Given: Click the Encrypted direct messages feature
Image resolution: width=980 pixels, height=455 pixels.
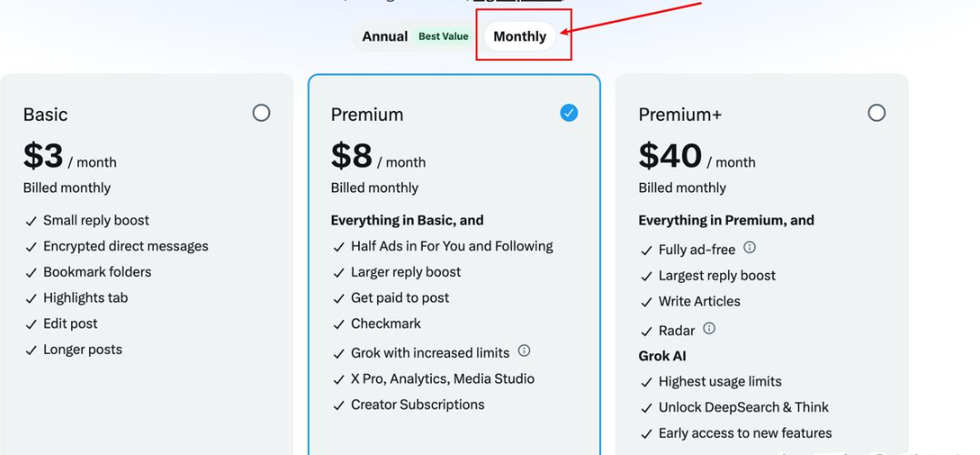Looking at the screenshot, I should pos(125,246).
